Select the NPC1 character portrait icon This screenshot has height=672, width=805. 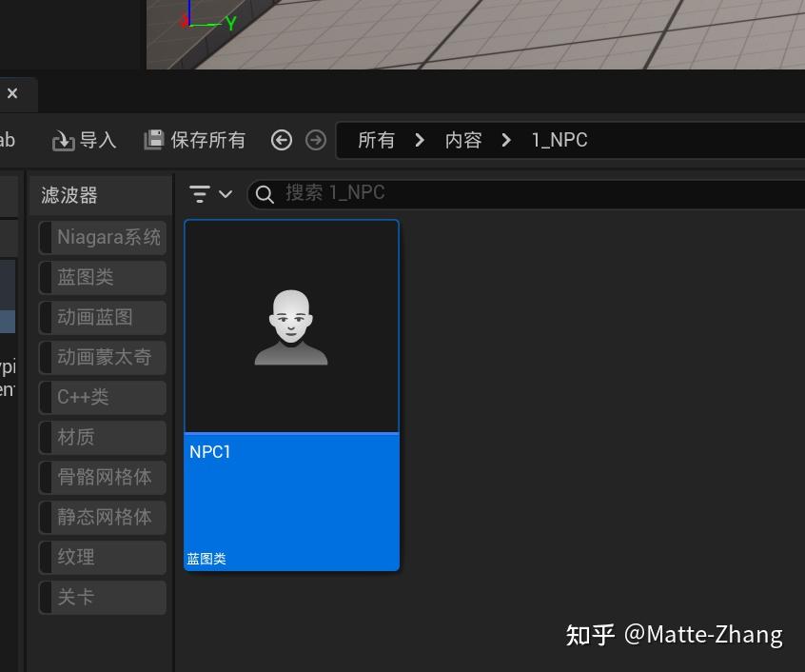click(291, 324)
